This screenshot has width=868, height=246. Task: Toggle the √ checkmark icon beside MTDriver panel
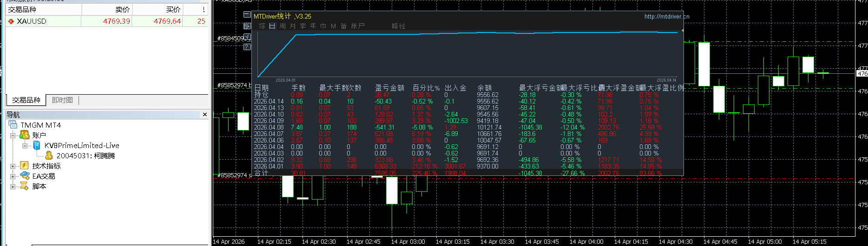(247, 36)
